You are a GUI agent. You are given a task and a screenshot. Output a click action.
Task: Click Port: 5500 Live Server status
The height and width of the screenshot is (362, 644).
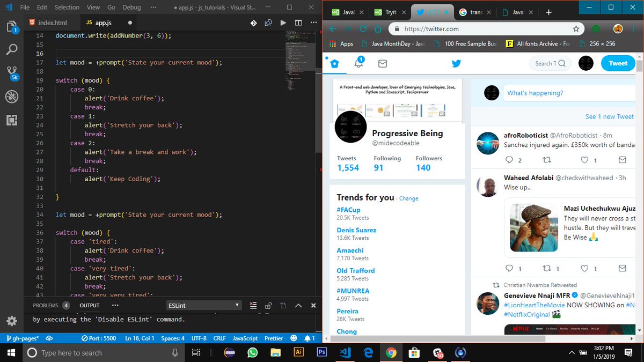pyautogui.click(x=99, y=338)
